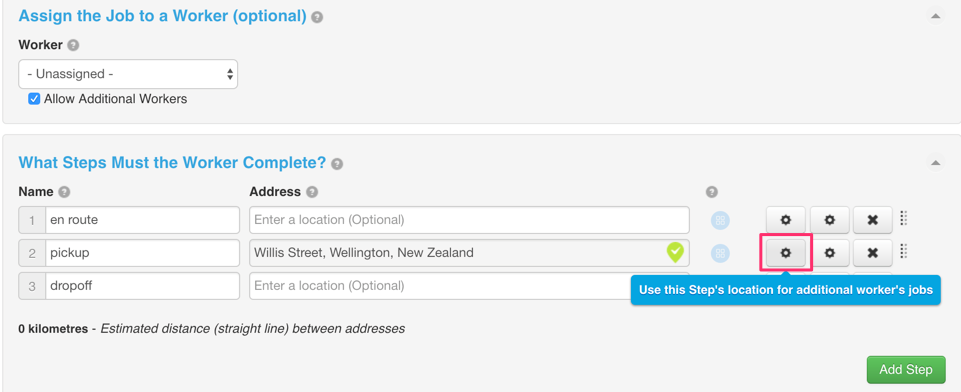
Task: Click the green Add Step button
Action: click(x=906, y=370)
